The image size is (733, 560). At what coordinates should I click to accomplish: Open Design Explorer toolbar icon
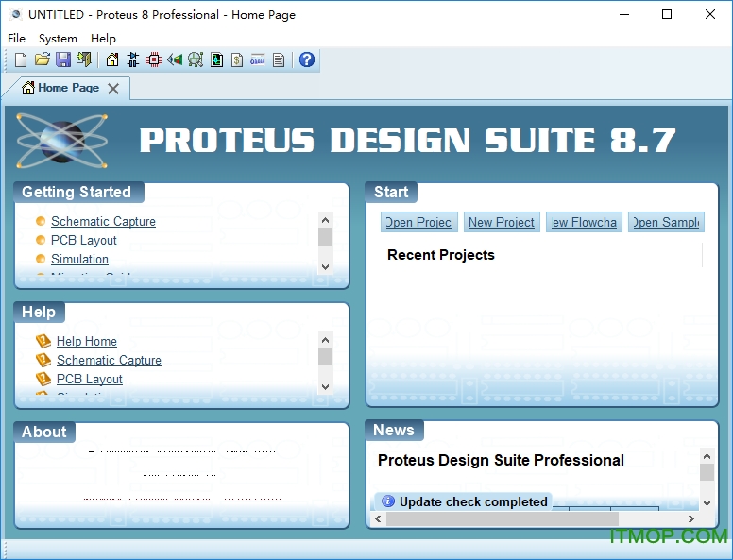coord(216,59)
